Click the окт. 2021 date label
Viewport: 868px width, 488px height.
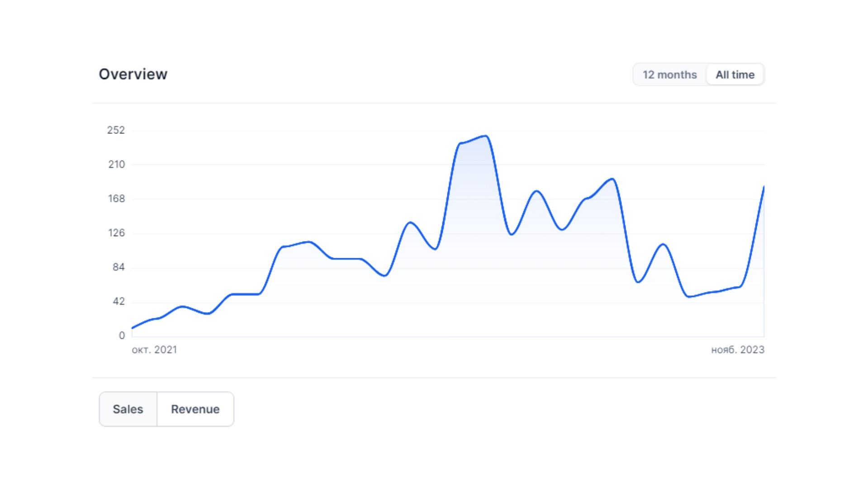154,350
